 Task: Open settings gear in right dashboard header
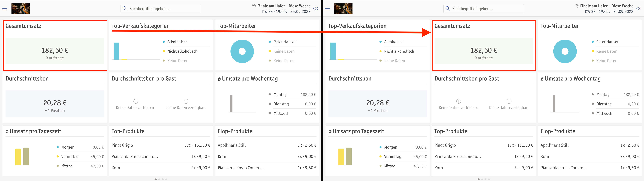(638, 9)
